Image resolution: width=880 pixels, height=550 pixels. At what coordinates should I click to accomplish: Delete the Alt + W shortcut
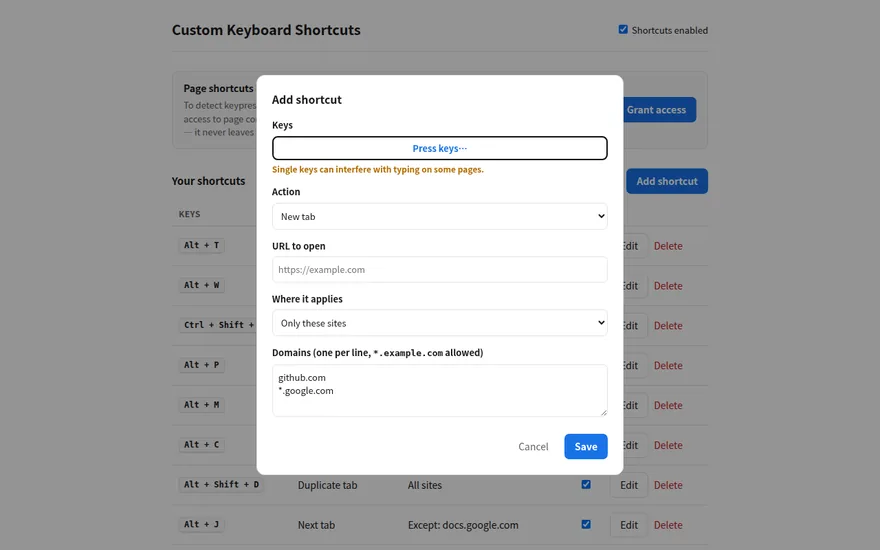pos(668,286)
